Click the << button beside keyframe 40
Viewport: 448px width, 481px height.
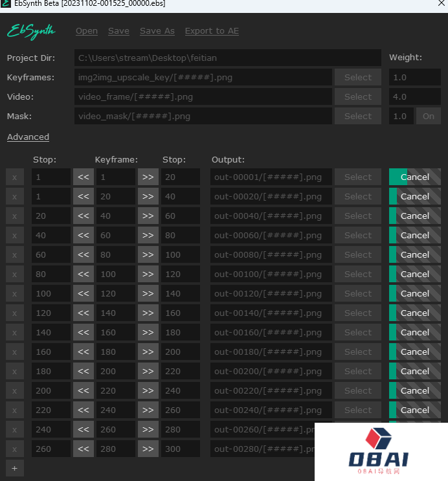pos(83,216)
